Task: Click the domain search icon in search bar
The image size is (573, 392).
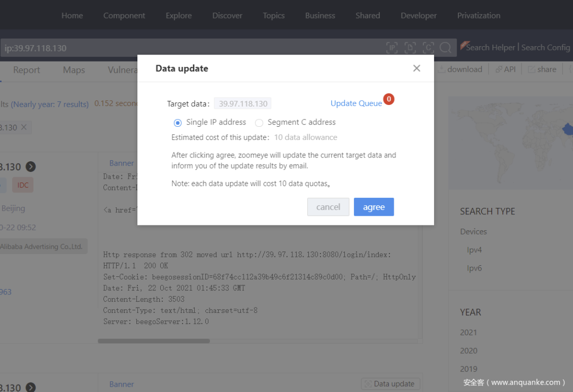Action: pos(410,48)
